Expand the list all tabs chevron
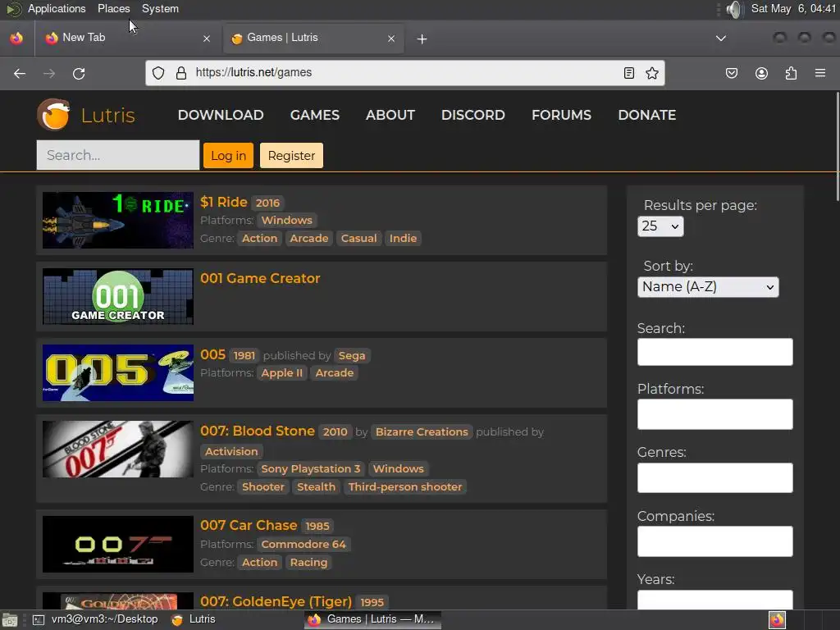 721,39
